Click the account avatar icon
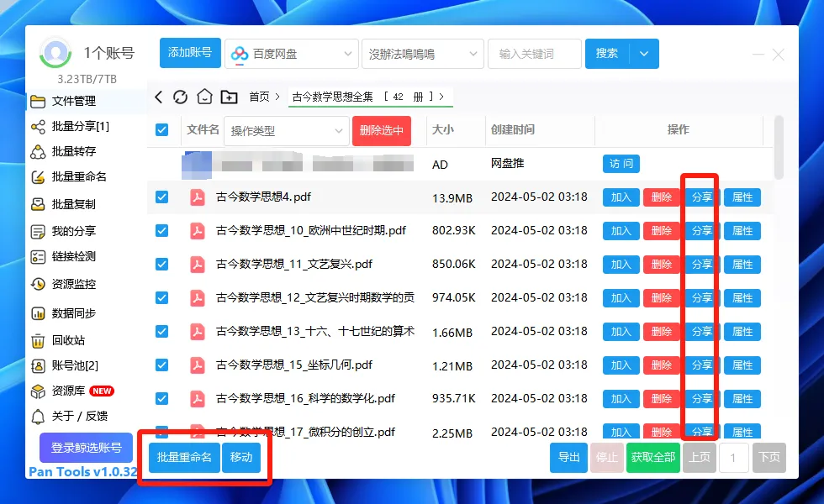 [55, 52]
